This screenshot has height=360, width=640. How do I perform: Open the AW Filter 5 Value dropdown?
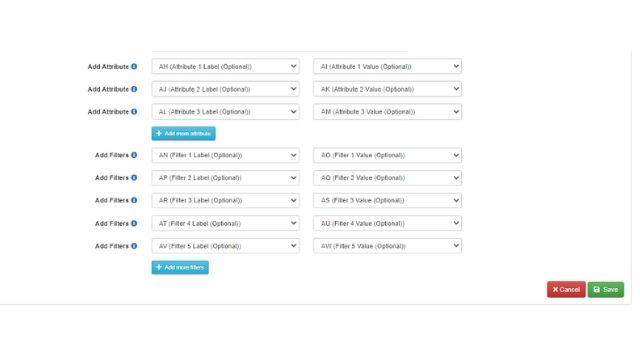[387, 246]
